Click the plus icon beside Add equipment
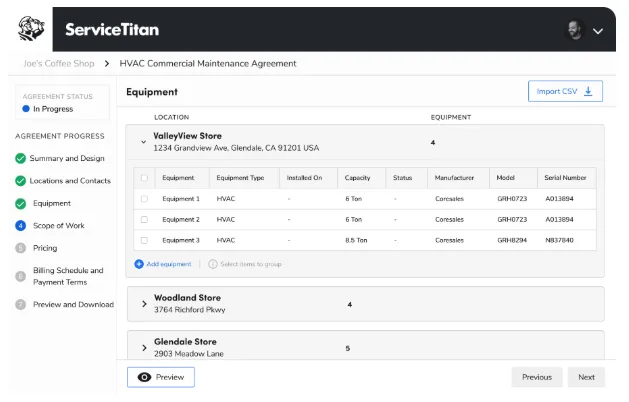 click(139, 264)
